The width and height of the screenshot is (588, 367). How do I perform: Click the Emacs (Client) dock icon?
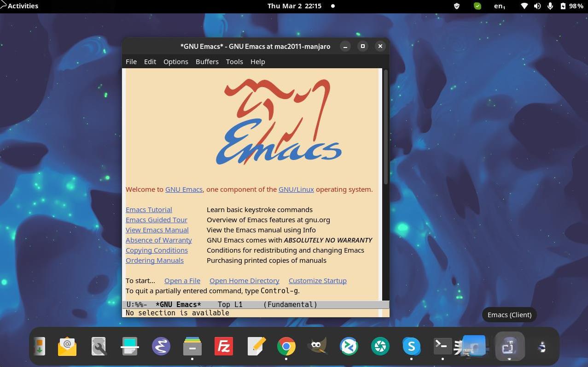click(509, 346)
